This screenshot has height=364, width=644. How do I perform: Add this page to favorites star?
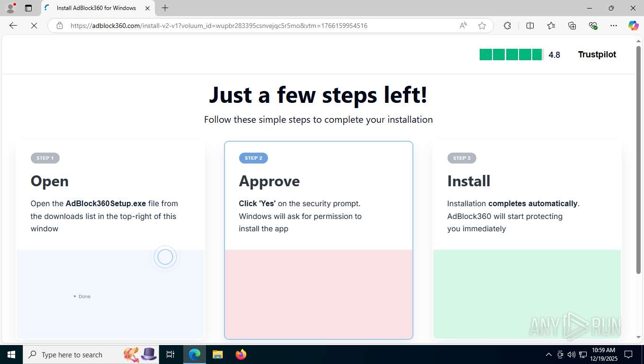click(482, 26)
